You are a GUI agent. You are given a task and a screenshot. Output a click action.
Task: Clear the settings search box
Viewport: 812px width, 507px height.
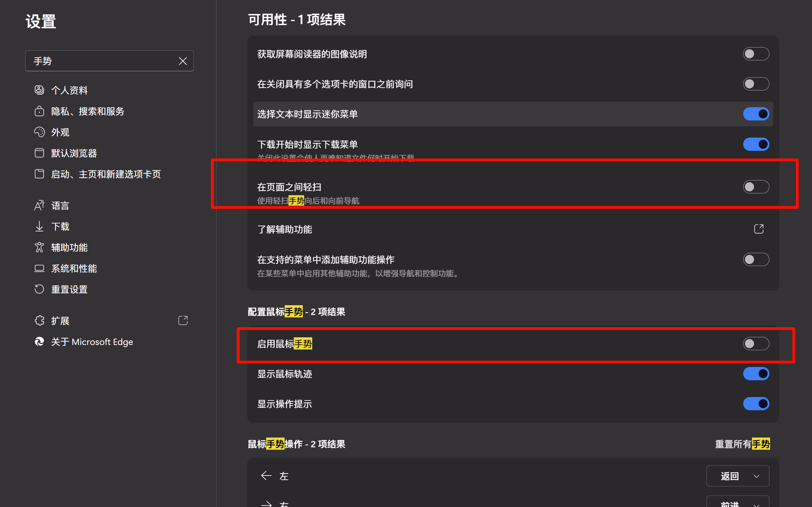point(183,61)
